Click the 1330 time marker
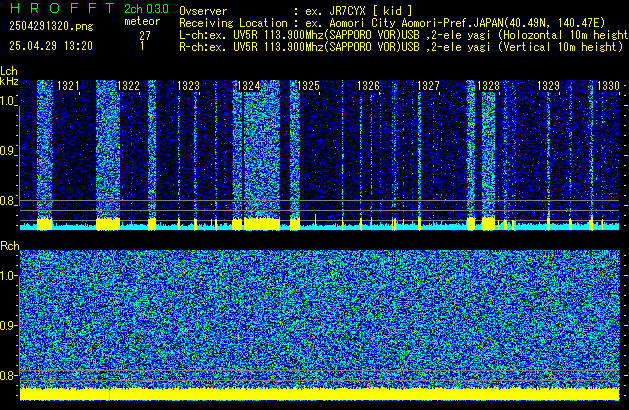Image resolution: width=629 pixels, height=410 pixels. tap(608, 86)
